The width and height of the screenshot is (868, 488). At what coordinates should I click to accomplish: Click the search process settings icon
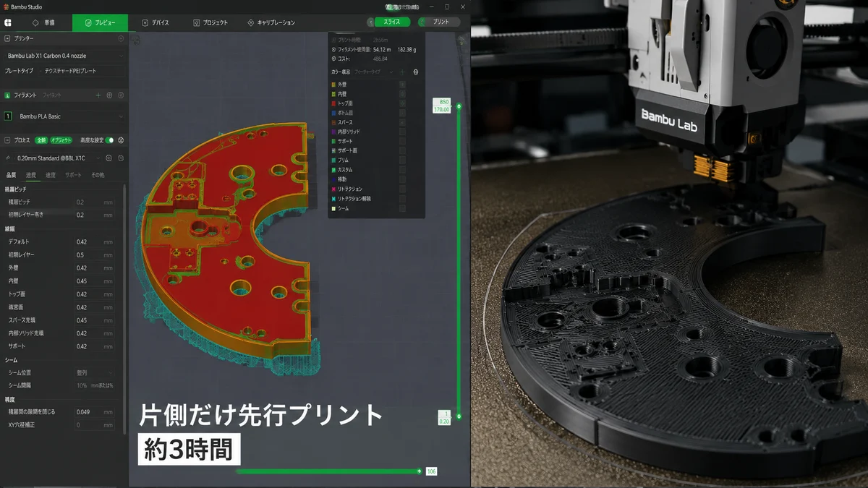[x=120, y=158]
